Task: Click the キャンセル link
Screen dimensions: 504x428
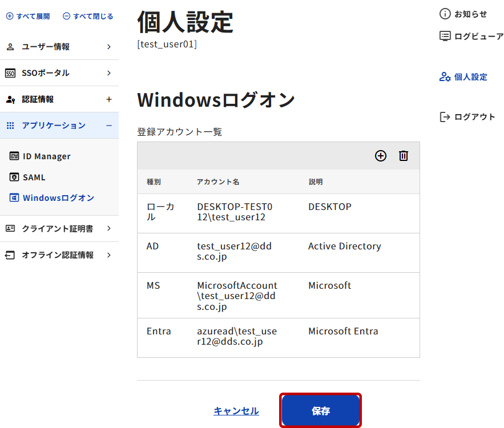Action: (236, 411)
